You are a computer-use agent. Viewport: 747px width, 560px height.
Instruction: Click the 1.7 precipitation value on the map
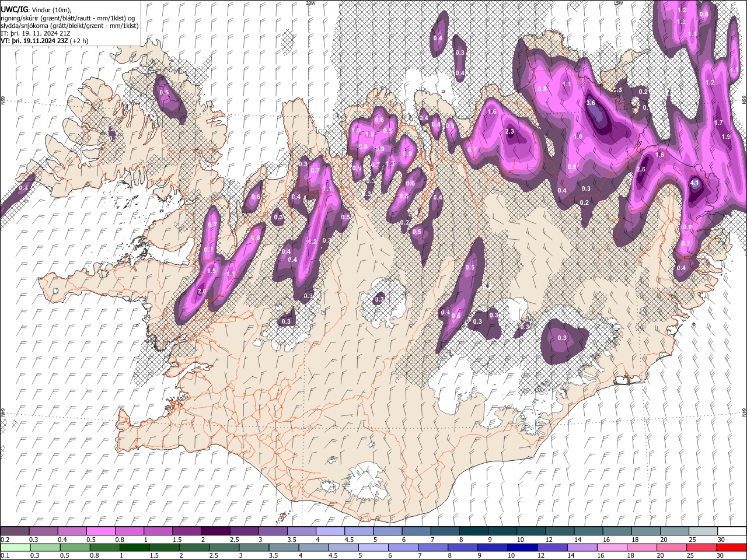[x=718, y=123]
